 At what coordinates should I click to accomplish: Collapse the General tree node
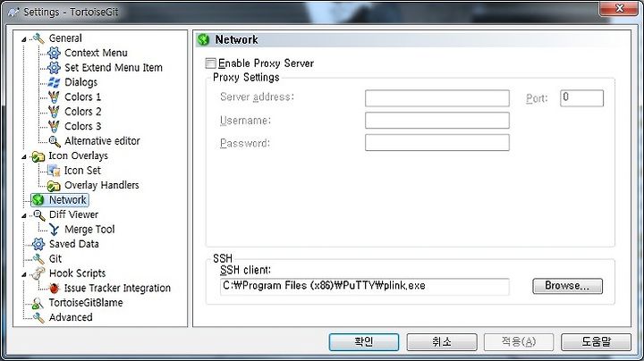(24, 39)
